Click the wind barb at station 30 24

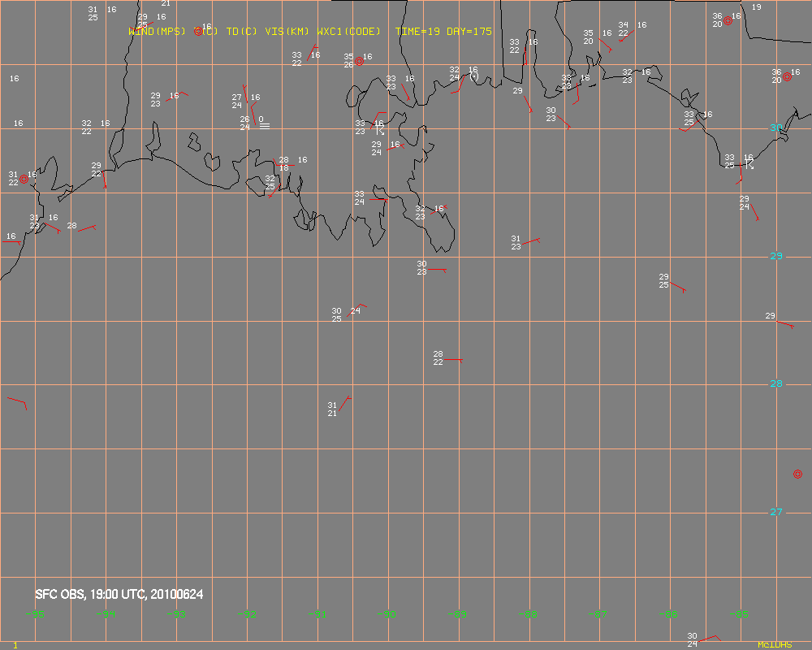[x=709, y=639]
